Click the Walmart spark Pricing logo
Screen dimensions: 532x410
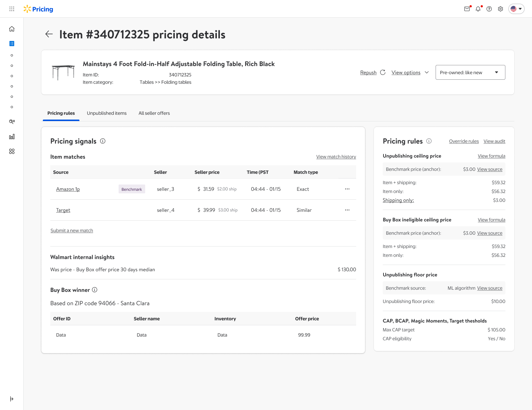pos(38,9)
